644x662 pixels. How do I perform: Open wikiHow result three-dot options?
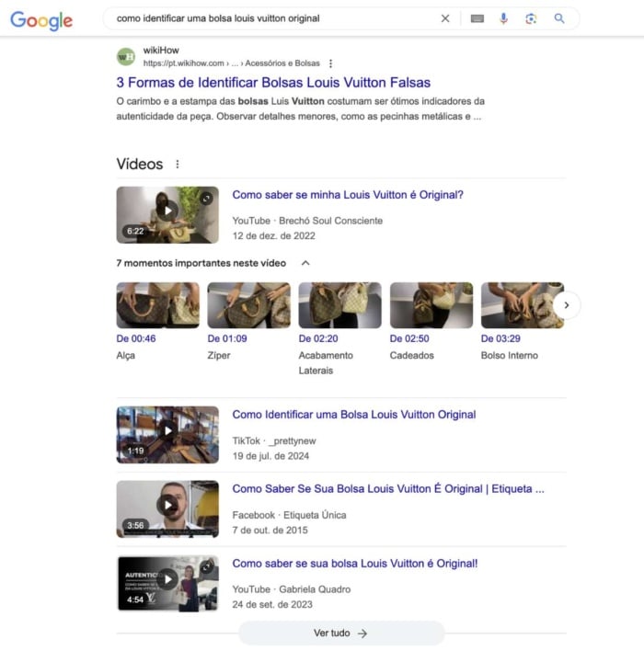[x=330, y=63]
